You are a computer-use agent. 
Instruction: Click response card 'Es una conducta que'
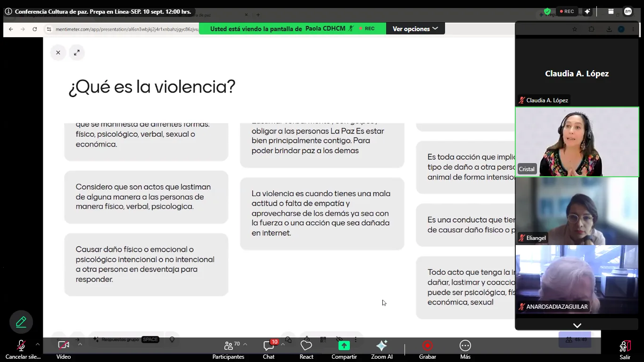[466, 225]
